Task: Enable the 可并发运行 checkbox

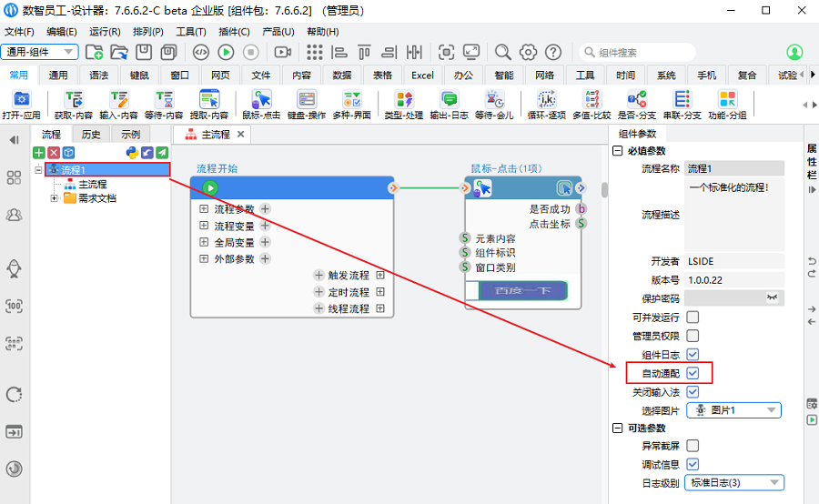Action: coord(693,318)
